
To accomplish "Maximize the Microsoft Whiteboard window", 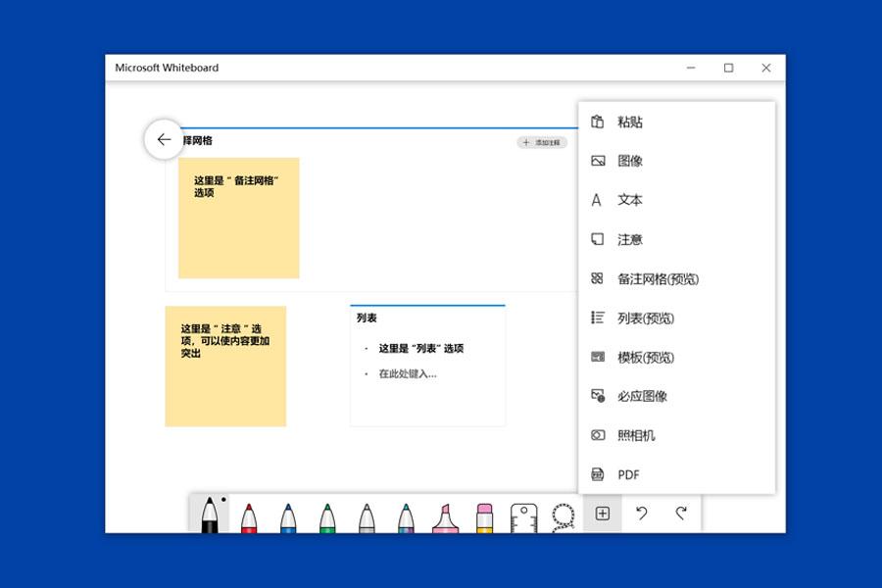I will click(x=728, y=68).
